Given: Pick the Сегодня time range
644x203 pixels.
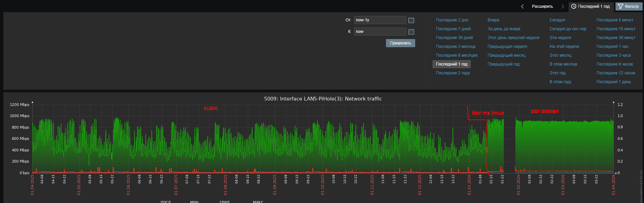Looking at the screenshot, I should 557,20.
